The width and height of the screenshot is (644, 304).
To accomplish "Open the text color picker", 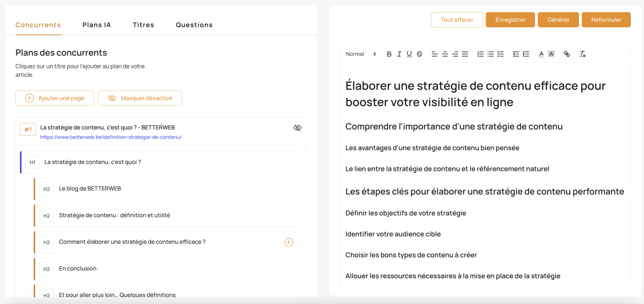I will click(x=541, y=54).
